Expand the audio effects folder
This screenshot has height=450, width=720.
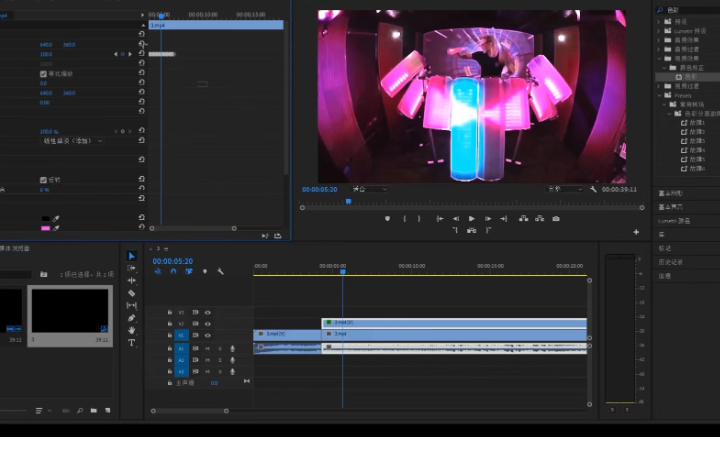(658, 40)
